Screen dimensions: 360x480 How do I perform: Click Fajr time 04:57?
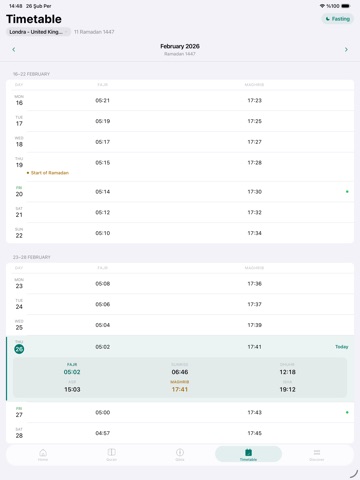click(103, 433)
